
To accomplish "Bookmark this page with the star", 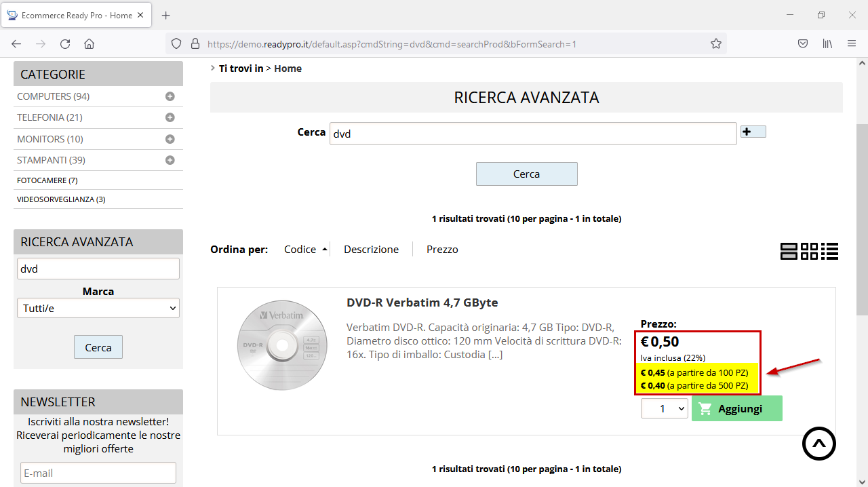I will (716, 44).
